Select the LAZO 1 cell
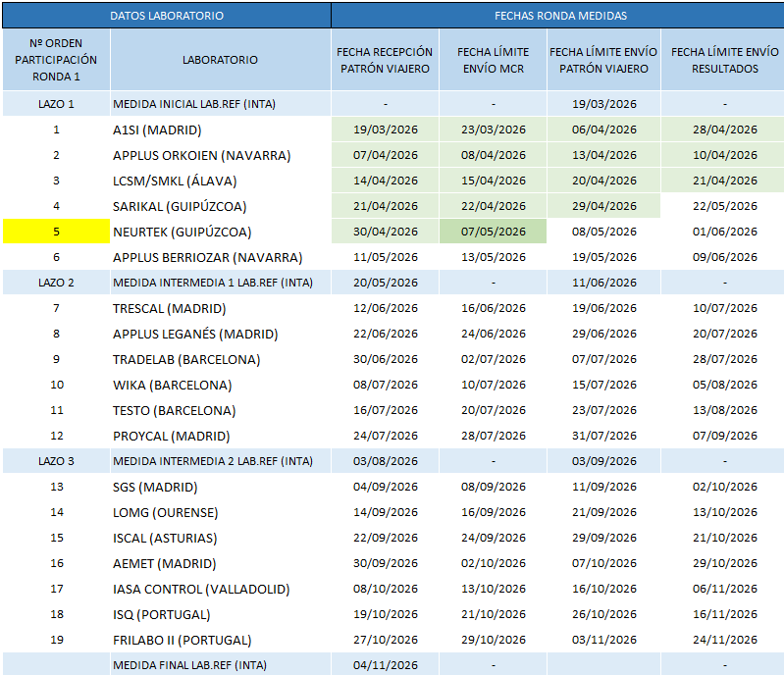The image size is (784, 675). [56, 104]
